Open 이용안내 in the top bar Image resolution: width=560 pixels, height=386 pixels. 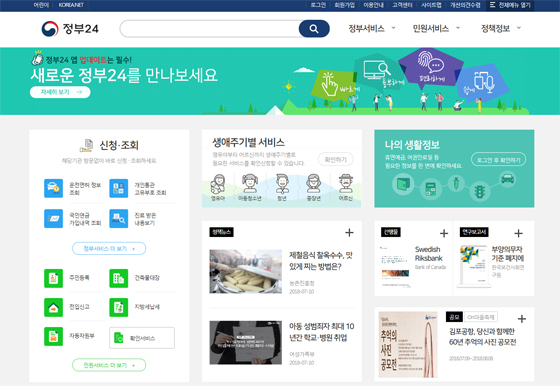coord(374,5)
